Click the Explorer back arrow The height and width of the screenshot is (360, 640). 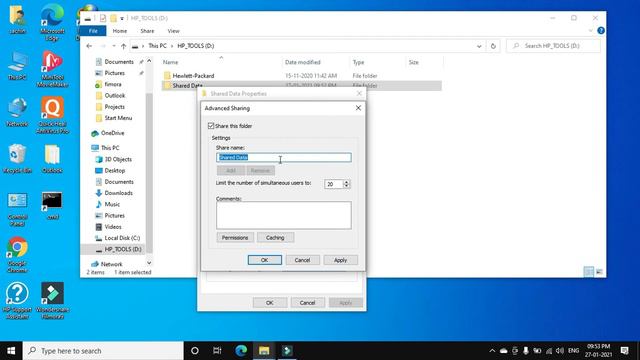tap(89, 46)
